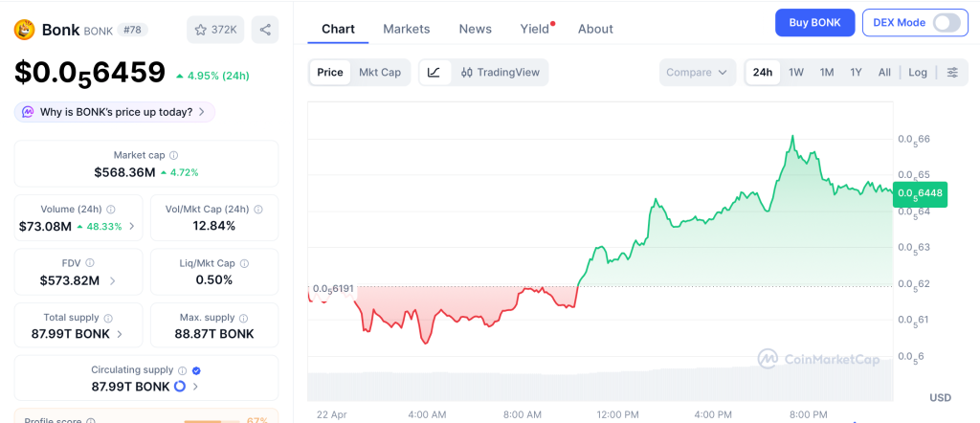Open 'Why is BONK's price up today?'
The width and height of the screenshot is (980, 423).
115,112
